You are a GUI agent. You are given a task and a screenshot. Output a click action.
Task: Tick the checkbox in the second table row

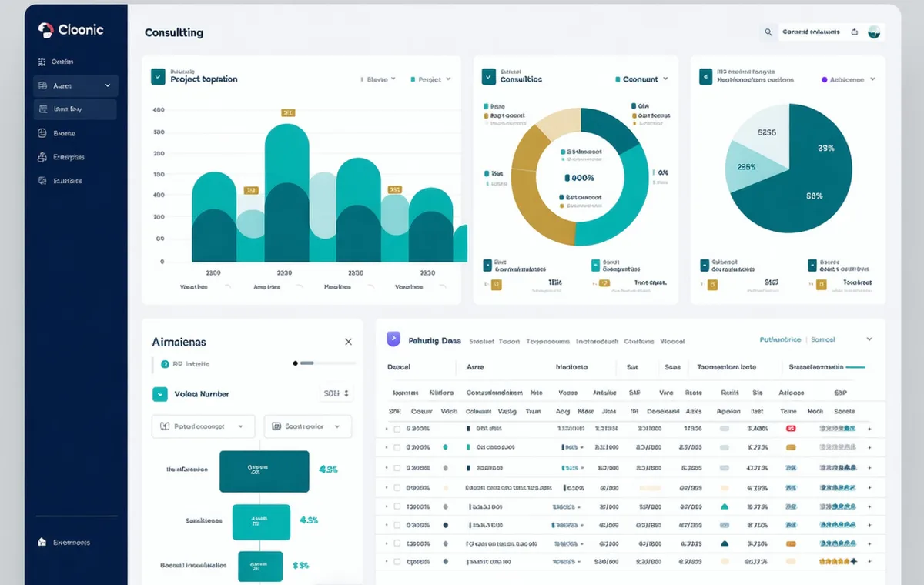click(397, 447)
